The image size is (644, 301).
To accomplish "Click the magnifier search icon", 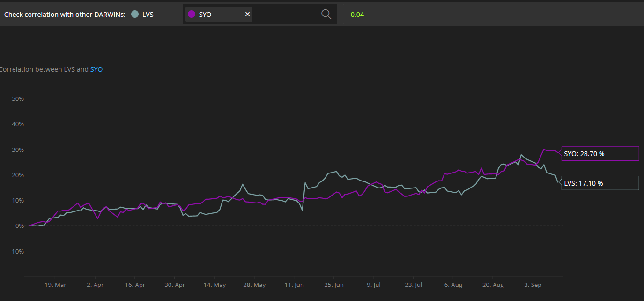I will (x=326, y=14).
